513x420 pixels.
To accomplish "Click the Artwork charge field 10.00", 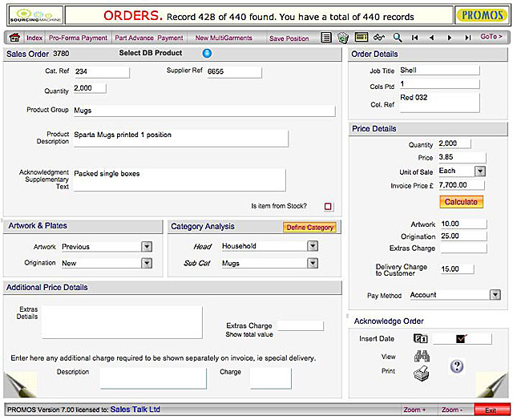I will point(463,224).
